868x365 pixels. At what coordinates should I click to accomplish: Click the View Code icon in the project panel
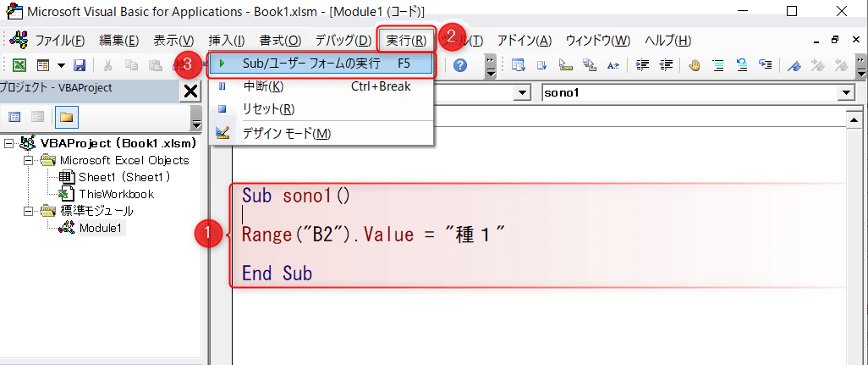tap(15, 117)
